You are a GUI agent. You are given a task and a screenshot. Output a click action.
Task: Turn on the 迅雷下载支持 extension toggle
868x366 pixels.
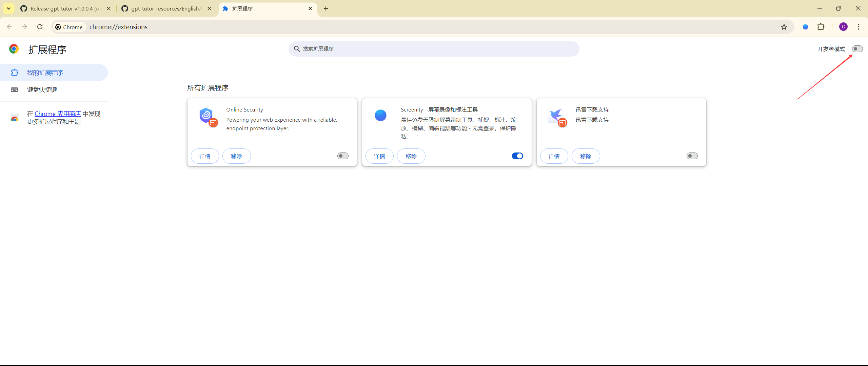[692, 156]
